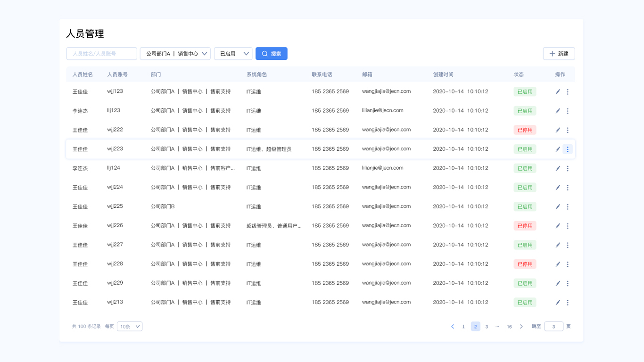The width and height of the screenshot is (644, 362).
Task: Click the 创建时间 column header
Action: pyautogui.click(x=443, y=74)
